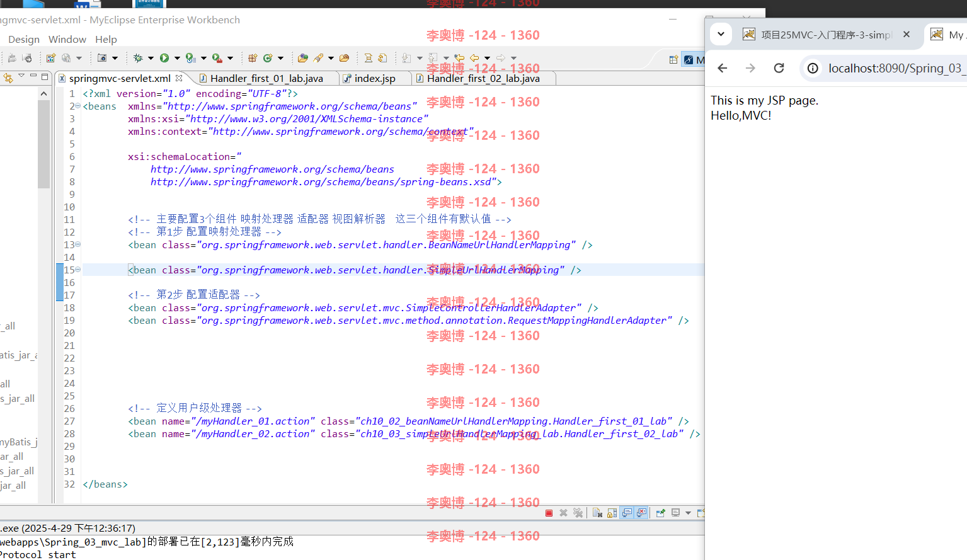Image resolution: width=967 pixels, height=560 pixels.
Task: Click the Run on Server icon
Action: click(x=191, y=58)
